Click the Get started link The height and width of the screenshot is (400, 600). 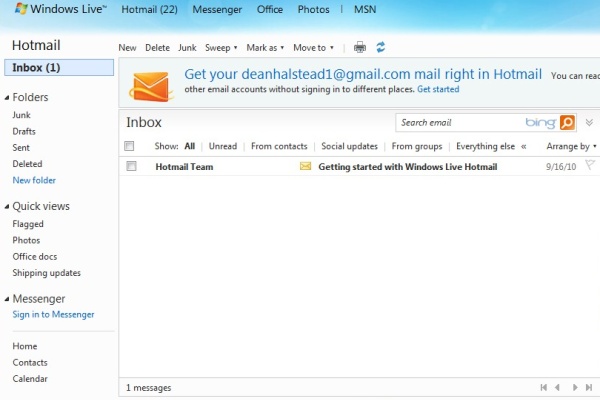(x=438, y=89)
